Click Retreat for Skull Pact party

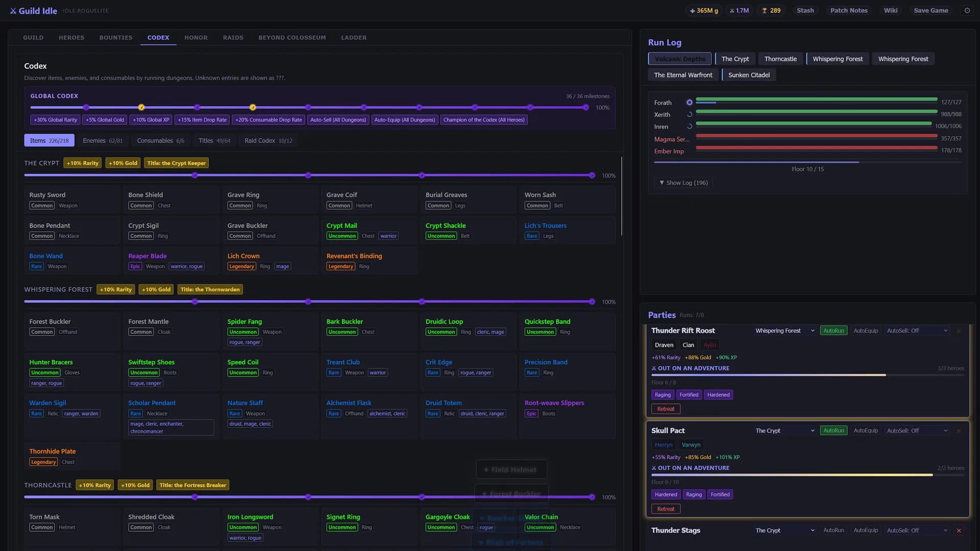[x=666, y=509]
